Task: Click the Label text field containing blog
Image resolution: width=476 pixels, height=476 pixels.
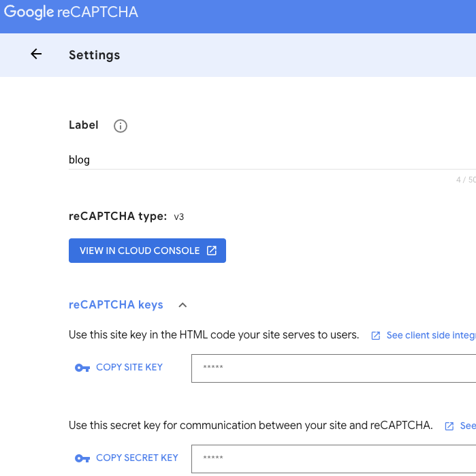Action: click(x=272, y=160)
